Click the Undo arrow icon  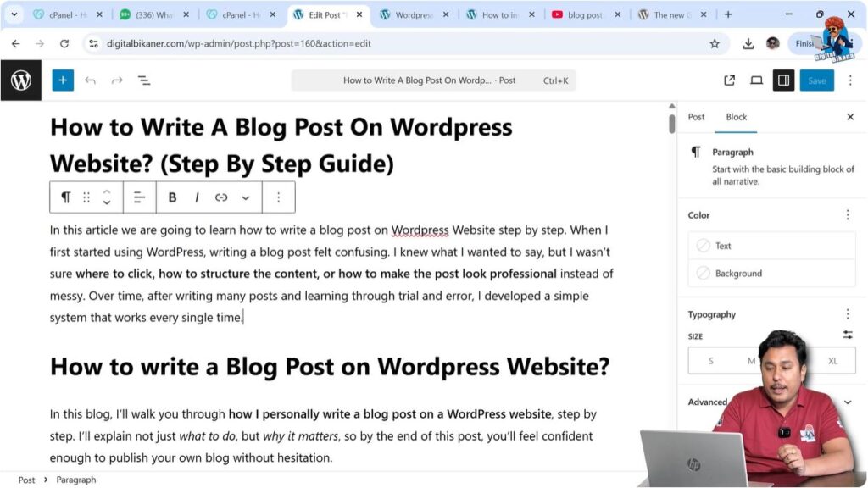pos(92,80)
